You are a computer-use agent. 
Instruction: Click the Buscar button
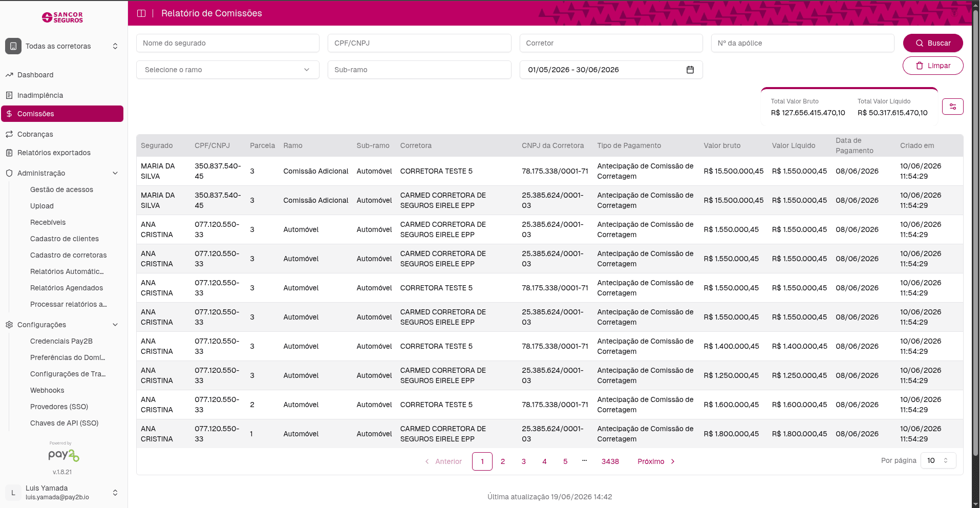click(x=932, y=43)
